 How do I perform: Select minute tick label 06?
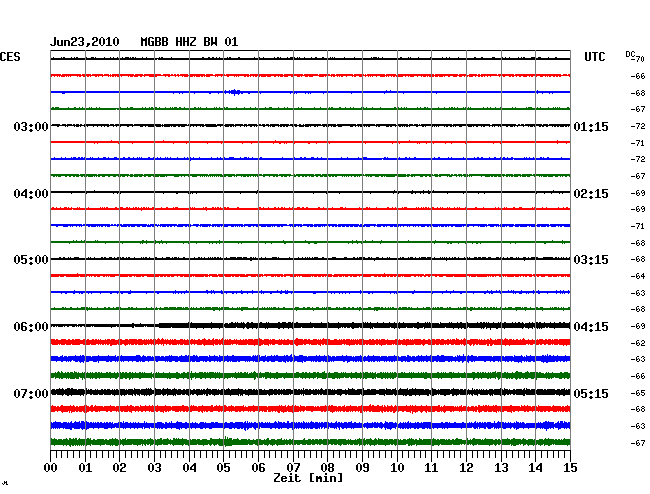pos(258,467)
